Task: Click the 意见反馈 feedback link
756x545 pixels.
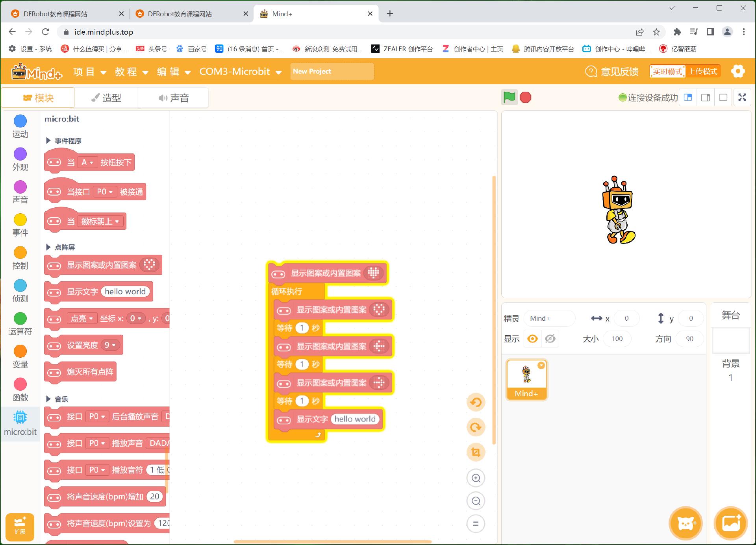Action: (x=612, y=72)
